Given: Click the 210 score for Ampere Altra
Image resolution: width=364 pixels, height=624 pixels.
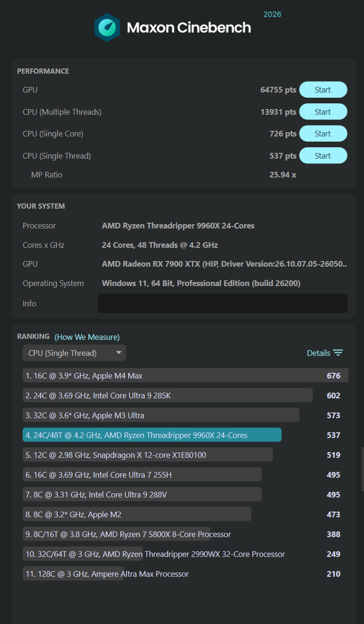Looking at the screenshot, I should point(333,574).
